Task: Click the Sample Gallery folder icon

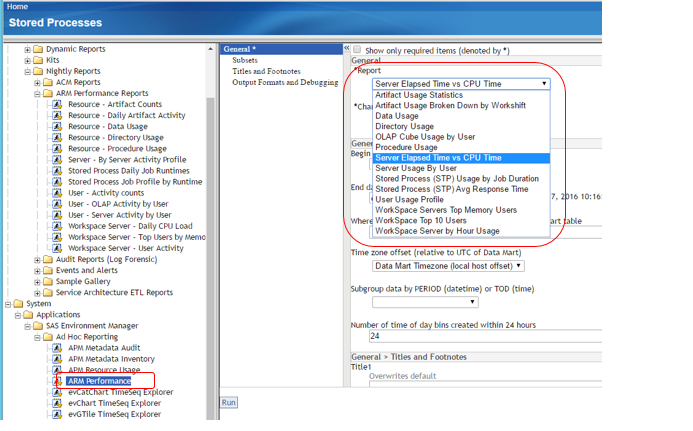Action: click(x=51, y=281)
